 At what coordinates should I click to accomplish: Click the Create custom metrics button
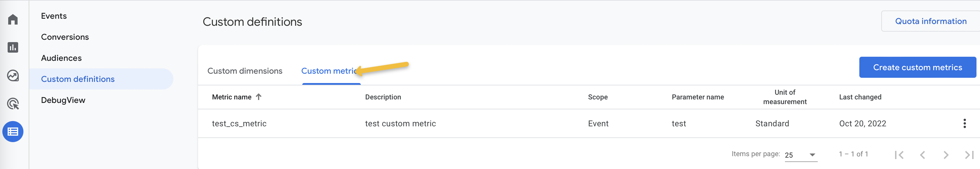coord(917,68)
